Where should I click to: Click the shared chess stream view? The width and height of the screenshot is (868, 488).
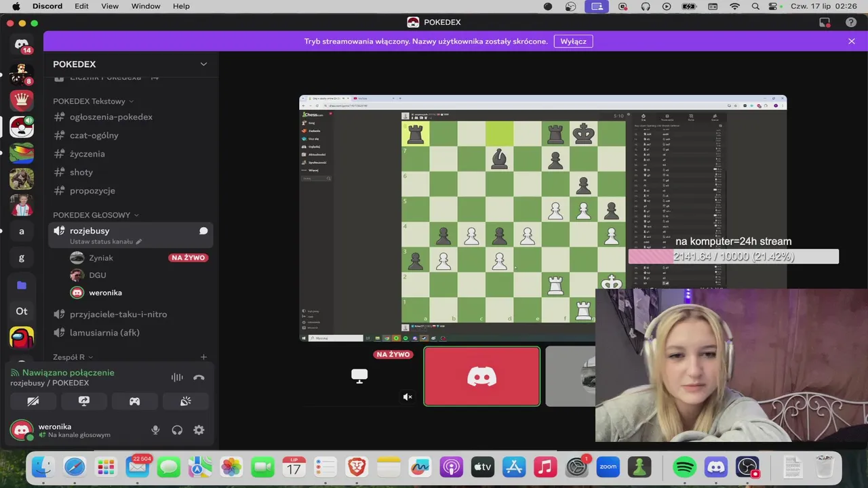[x=543, y=218]
